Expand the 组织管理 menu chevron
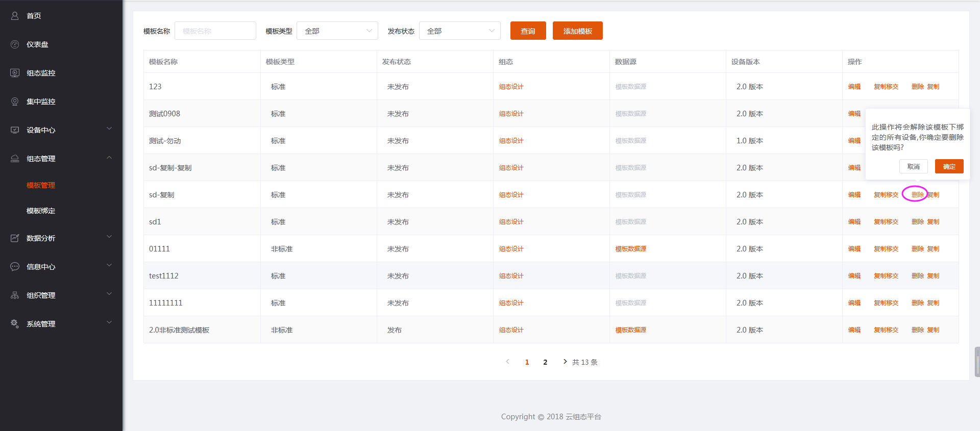 (x=109, y=295)
